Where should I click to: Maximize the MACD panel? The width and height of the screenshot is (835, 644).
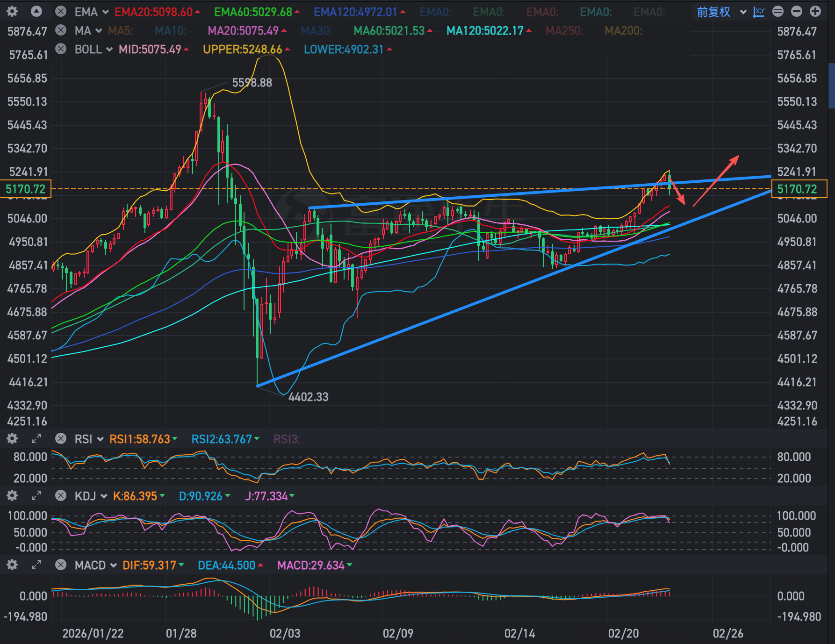pyautogui.click(x=36, y=565)
